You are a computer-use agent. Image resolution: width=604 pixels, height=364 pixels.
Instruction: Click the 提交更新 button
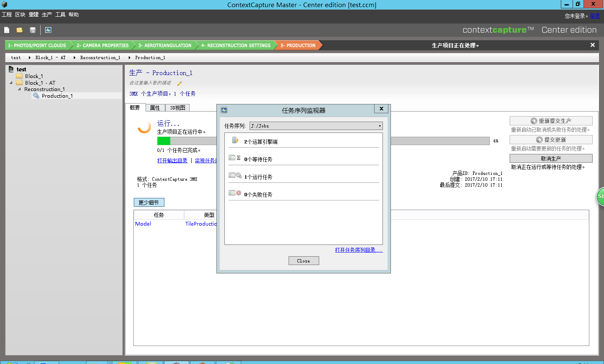pos(551,140)
